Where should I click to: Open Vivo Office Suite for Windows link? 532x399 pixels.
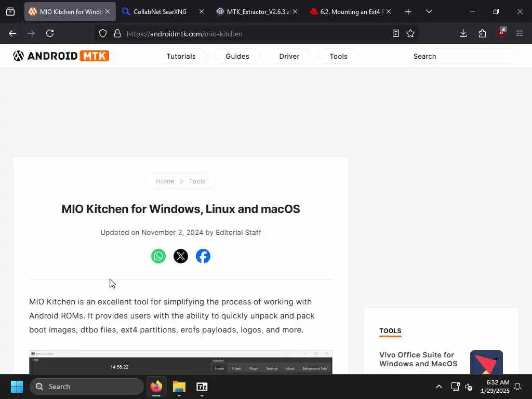pyautogui.click(x=418, y=360)
